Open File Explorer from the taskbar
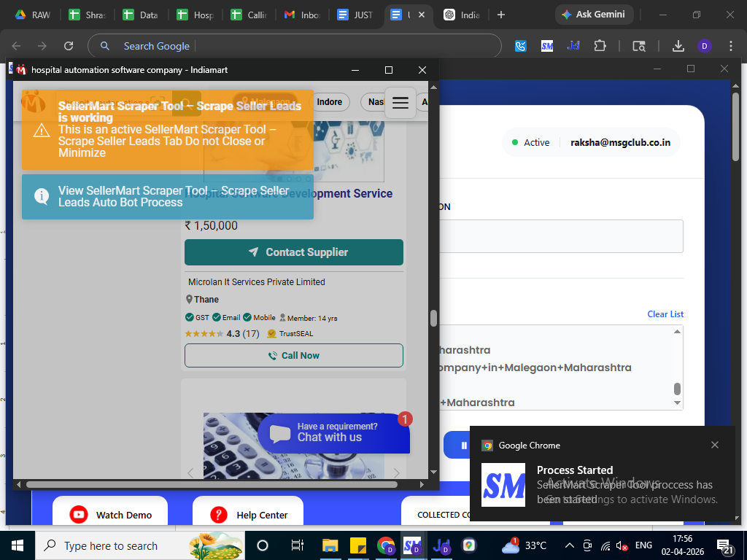Viewport: 747px width, 560px height. [x=330, y=545]
